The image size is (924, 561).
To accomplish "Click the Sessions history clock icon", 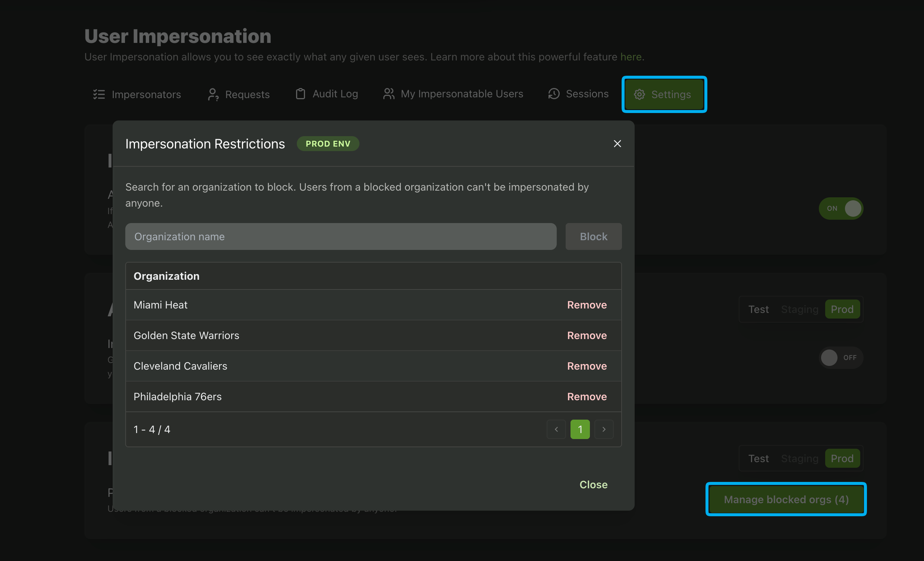I will (x=553, y=94).
